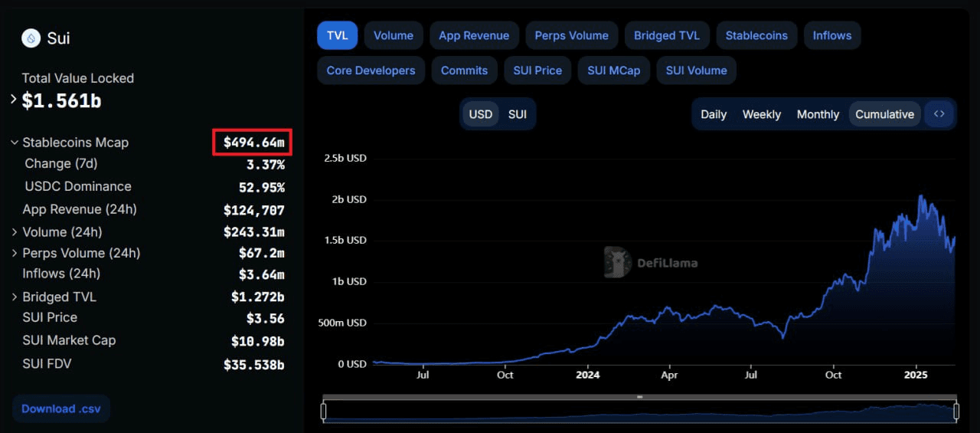The width and height of the screenshot is (980, 433).
Task: Click the SUI FDV label
Action: (47, 363)
